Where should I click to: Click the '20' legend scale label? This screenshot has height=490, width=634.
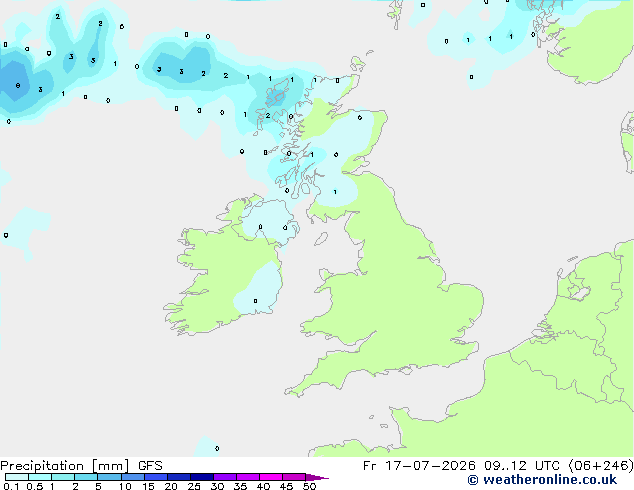[171, 486]
